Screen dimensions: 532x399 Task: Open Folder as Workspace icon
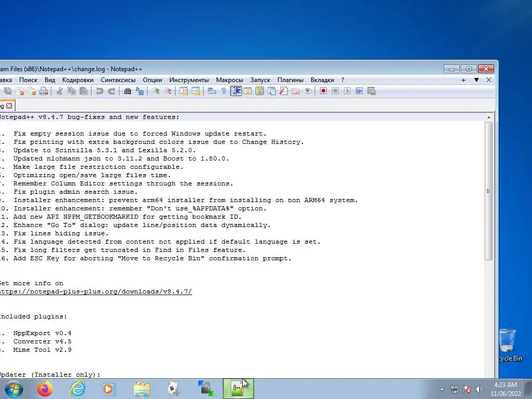[x=296, y=91]
